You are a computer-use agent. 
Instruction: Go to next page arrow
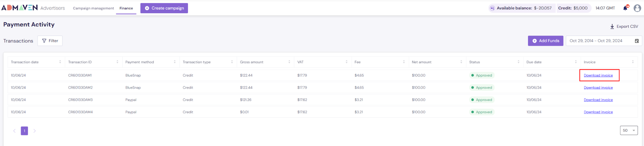click(x=35, y=131)
